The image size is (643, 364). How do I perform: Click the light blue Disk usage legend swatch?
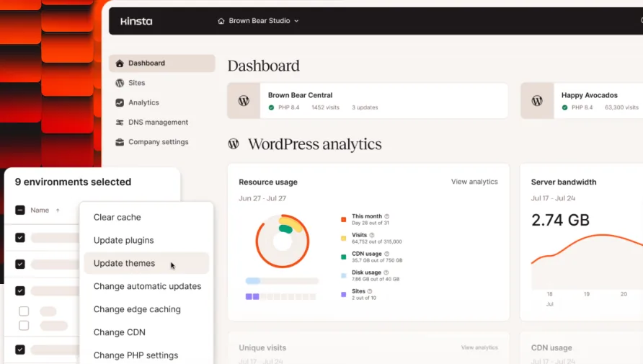pos(344,275)
